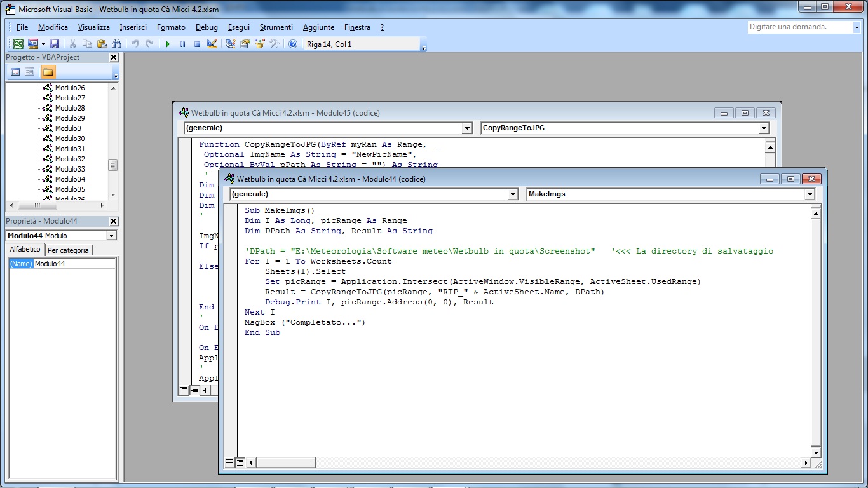Click the 'Sub MakeImgs()' code line
868x488 pixels.
(x=280, y=210)
